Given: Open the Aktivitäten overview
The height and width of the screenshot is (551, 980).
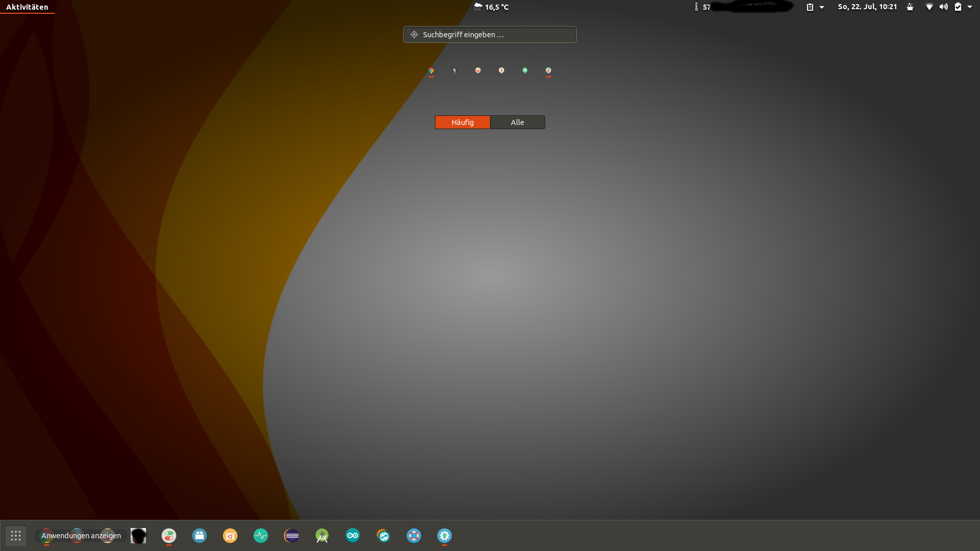Looking at the screenshot, I should click(x=27, y=7).
